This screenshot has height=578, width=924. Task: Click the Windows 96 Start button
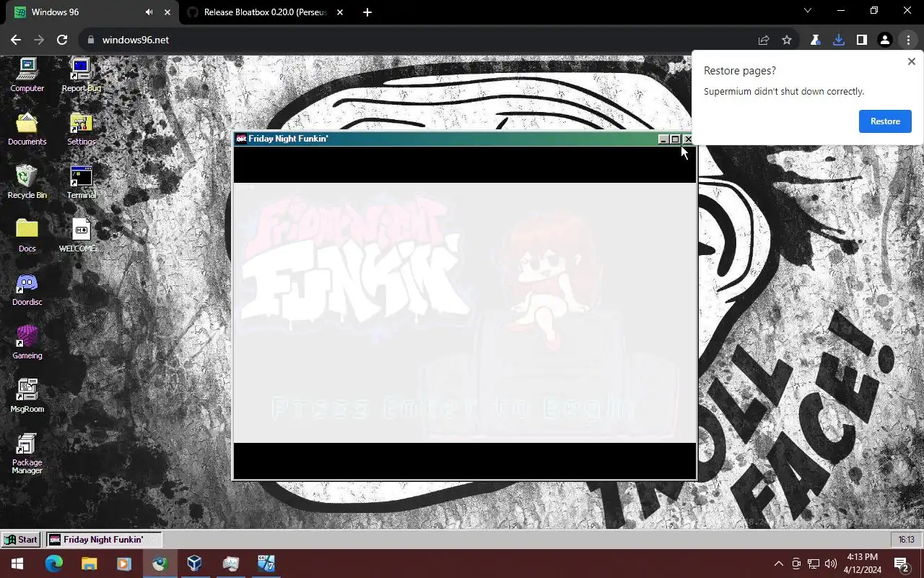click(21, 539)
